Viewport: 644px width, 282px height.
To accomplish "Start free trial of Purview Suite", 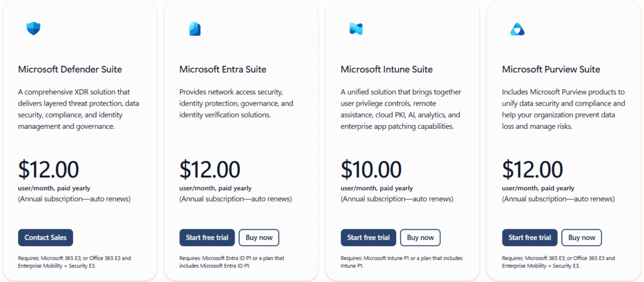I will 530,237.
